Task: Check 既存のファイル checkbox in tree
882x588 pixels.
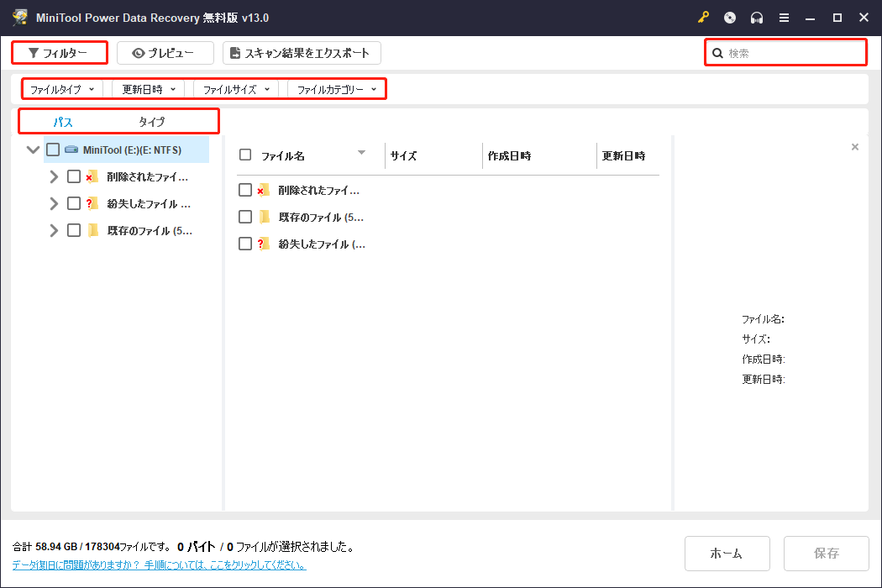Action: (x=74, y=230)
